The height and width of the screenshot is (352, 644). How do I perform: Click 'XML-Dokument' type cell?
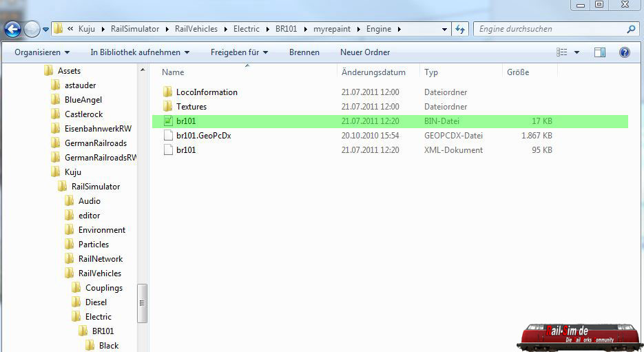pyautogui.click(x=453, y=150)
